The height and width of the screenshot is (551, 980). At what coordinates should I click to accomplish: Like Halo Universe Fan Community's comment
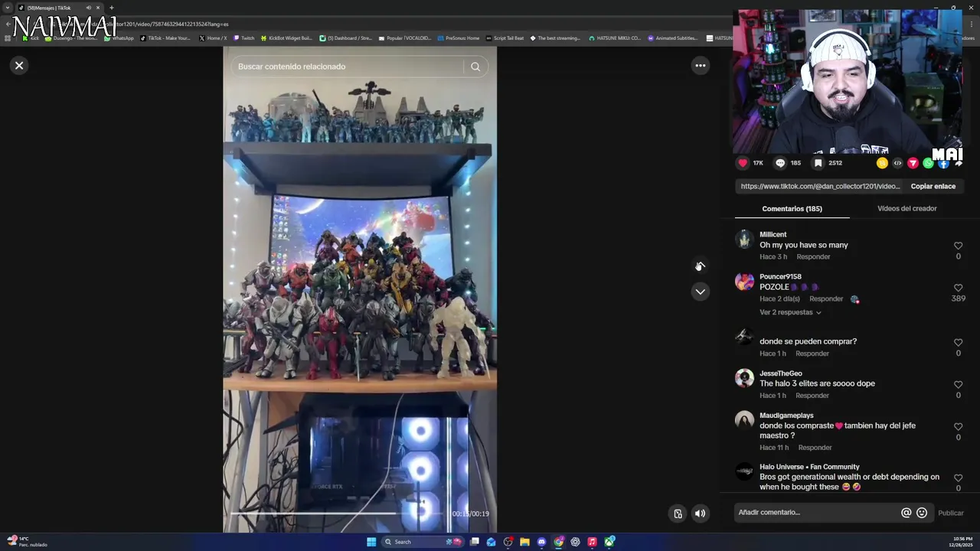[x=958, y=478]
